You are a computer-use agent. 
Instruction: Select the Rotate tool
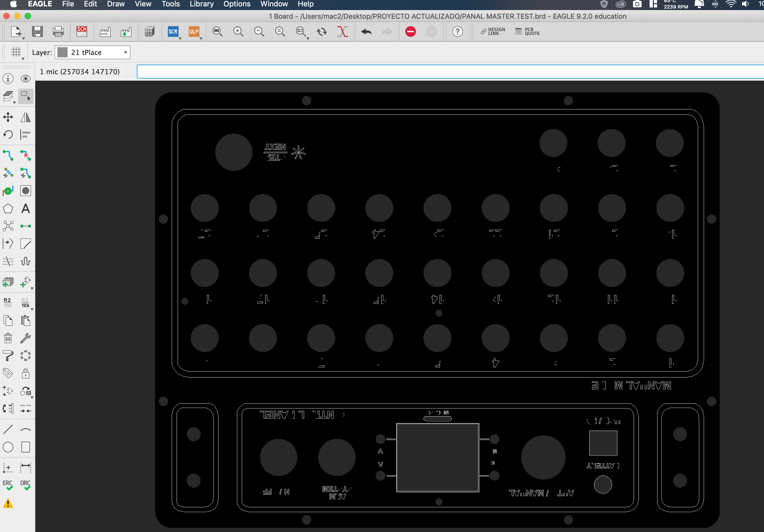(8, 134)
